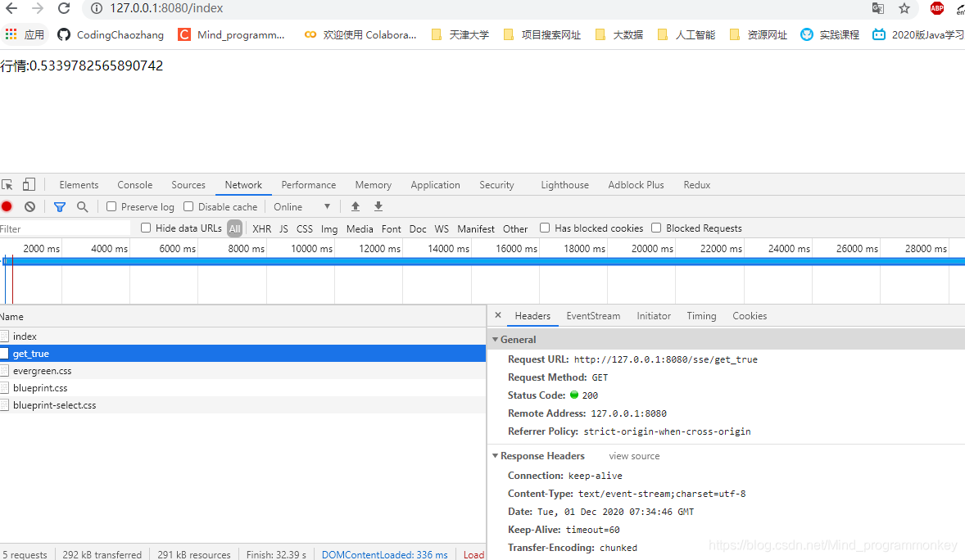
Task: Filter requests by Img
Action: [x=329, y=228]
